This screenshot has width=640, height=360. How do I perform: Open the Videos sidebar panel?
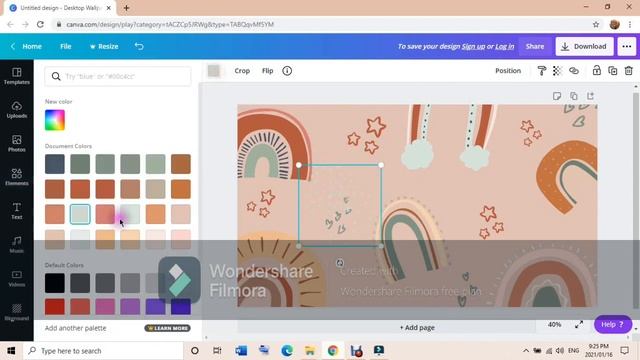tap(17, 278)
